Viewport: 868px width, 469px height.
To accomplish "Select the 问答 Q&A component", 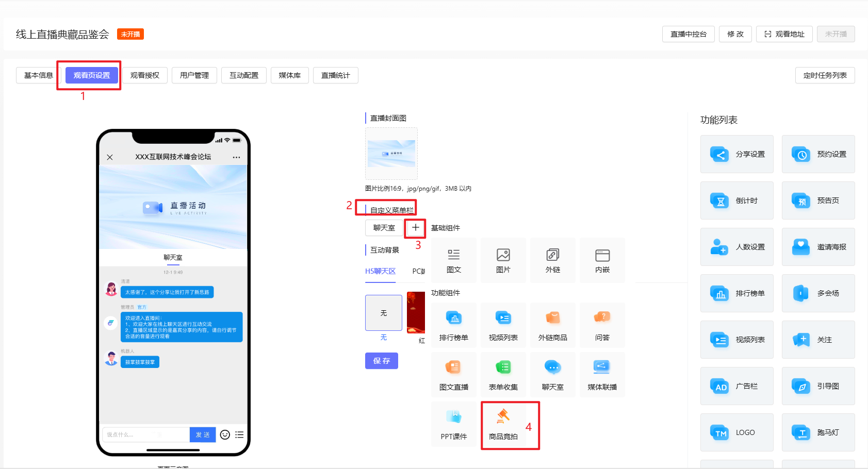I will click(602, 325).
